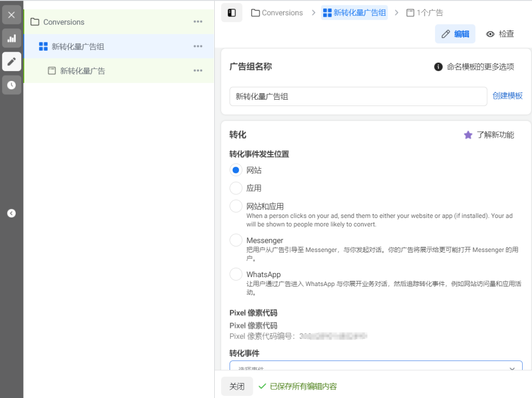Open 1个广告 from the breadcrumb

point(428,12)
